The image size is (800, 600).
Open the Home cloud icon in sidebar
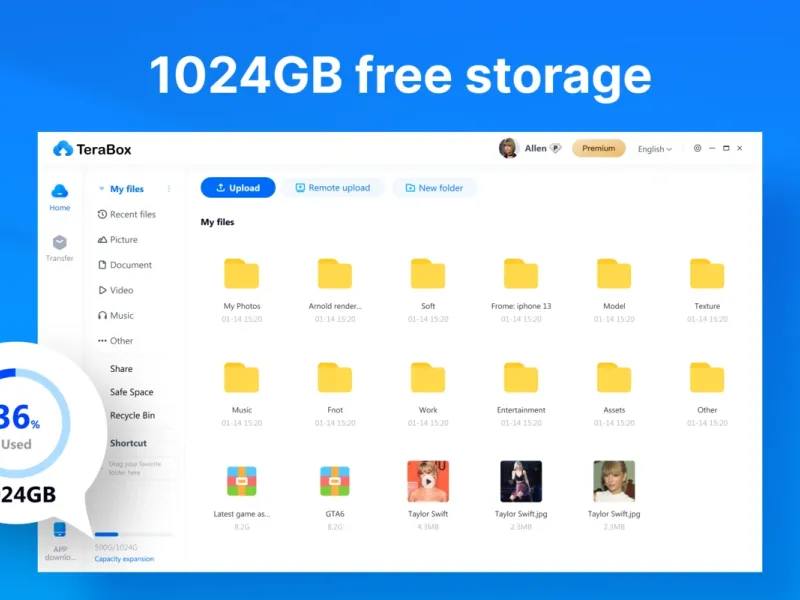60,192
